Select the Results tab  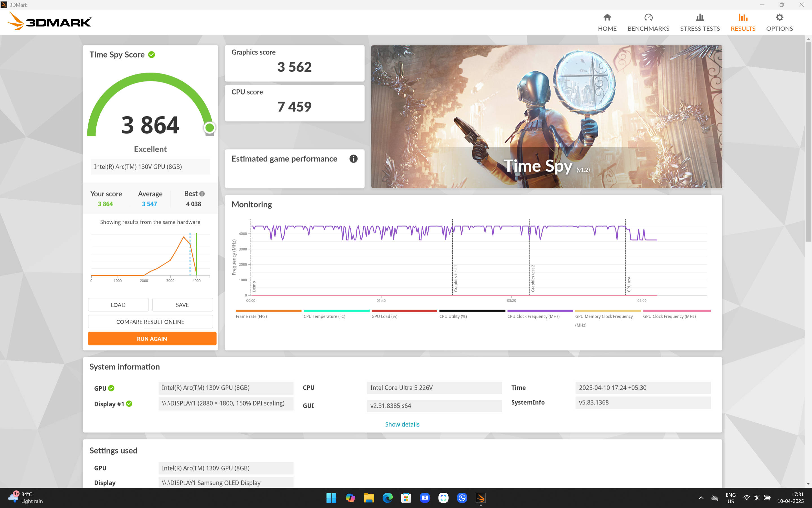coord(743,22)
